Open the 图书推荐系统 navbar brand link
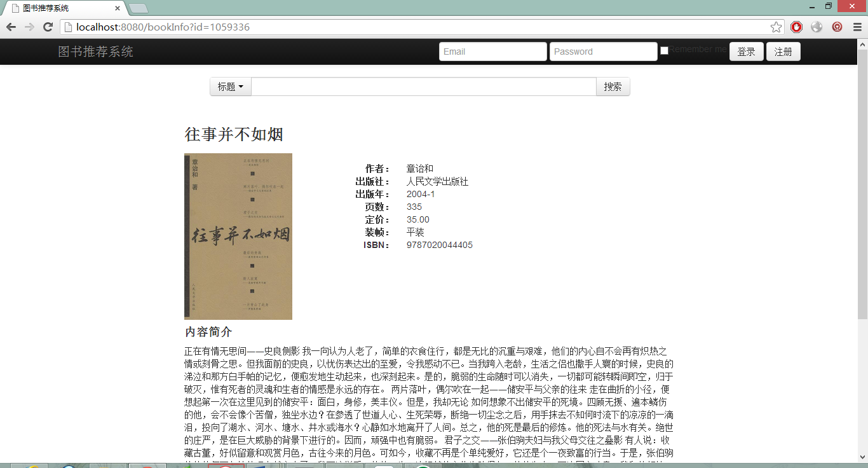 click(x=95, y=52)
